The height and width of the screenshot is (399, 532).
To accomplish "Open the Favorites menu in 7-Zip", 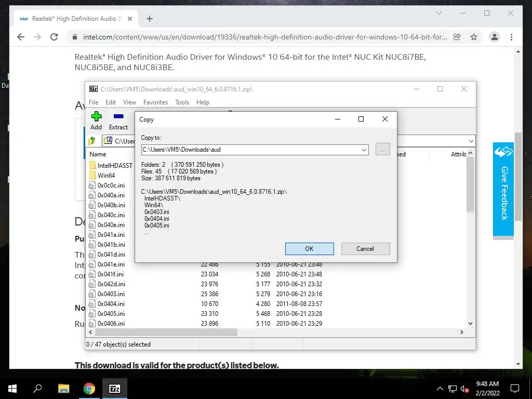I will [x=155, y=102].
